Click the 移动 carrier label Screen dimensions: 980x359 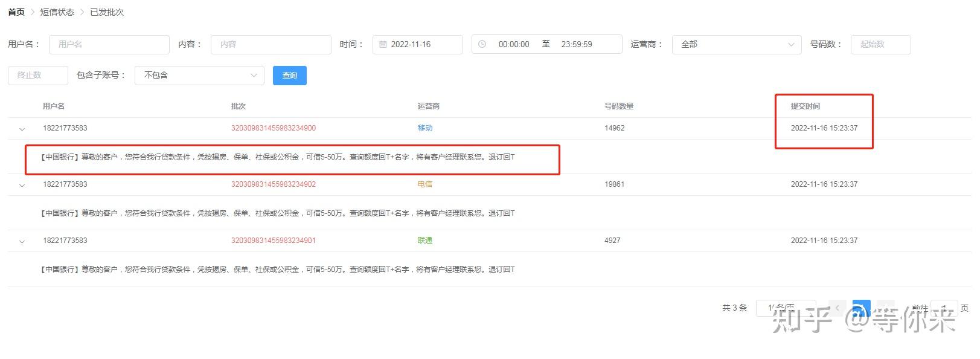425,128
